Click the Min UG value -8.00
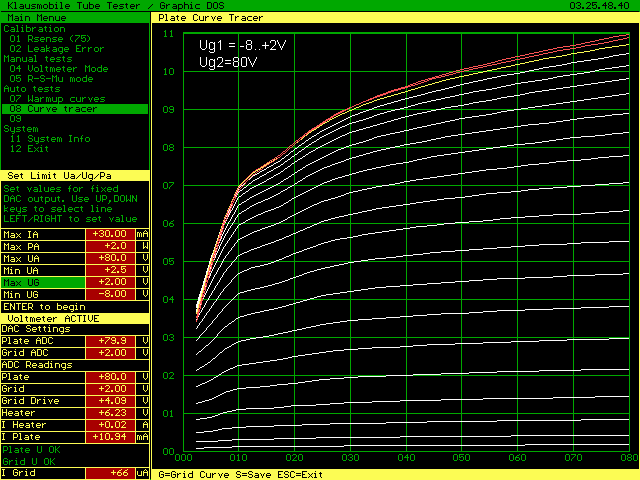Image resolution: width=640 pixels, height=480 pixels. pyautogui.click(x=109, y=294)
